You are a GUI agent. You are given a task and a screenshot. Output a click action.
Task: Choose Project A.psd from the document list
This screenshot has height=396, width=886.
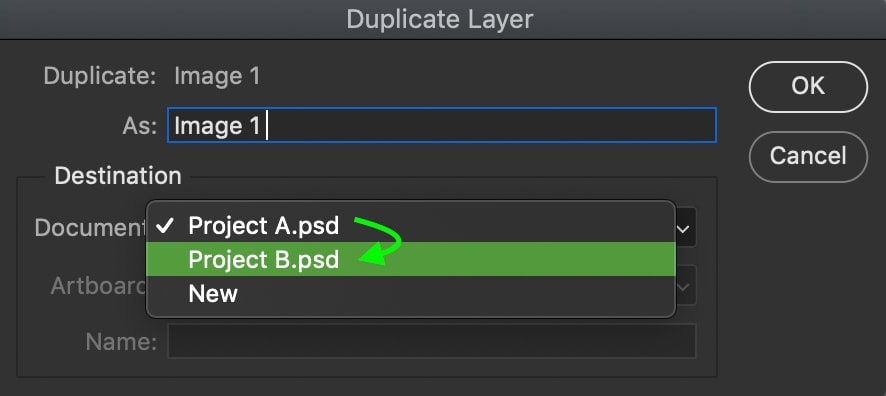click(x=411, y=226)
